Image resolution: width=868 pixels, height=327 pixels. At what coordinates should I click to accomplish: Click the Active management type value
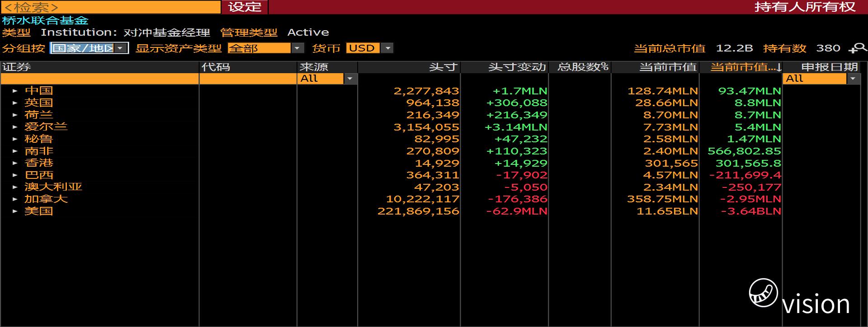[x=308, y=33]
